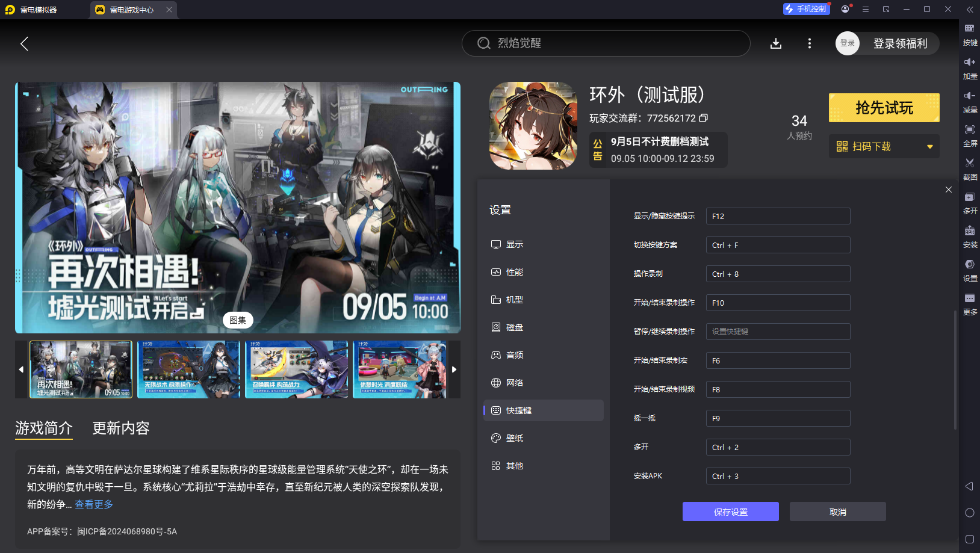Click 抢先试玩 yellow button
Image resolution: width=980 pixels, height=553 pixels.
pos(884,108)
